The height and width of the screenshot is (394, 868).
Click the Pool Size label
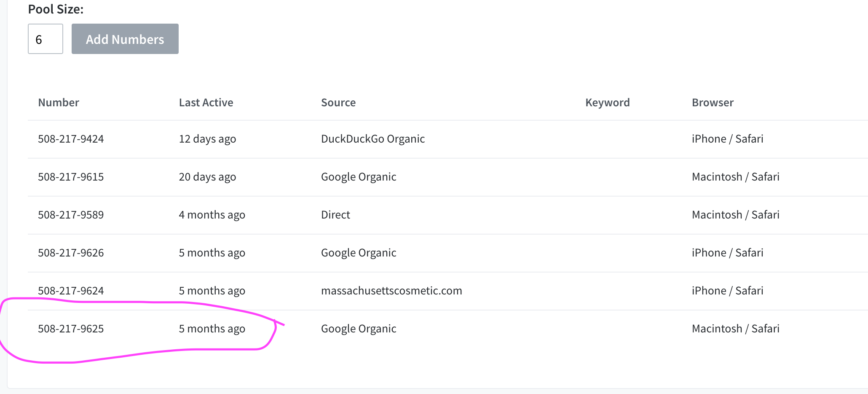click(x=56, y=9)
